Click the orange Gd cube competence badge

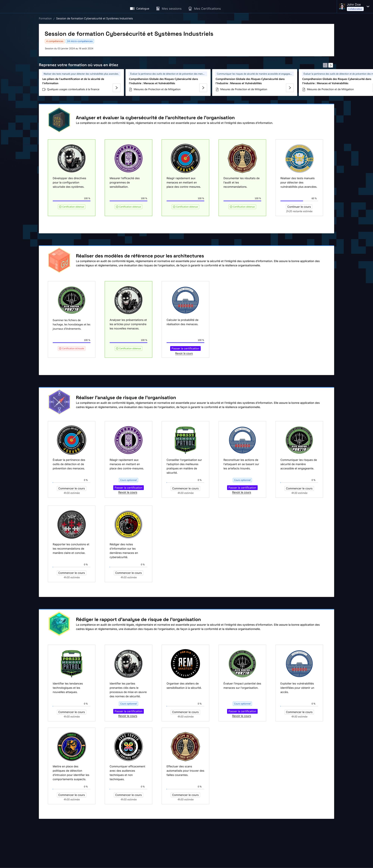(x=59, y=260)
